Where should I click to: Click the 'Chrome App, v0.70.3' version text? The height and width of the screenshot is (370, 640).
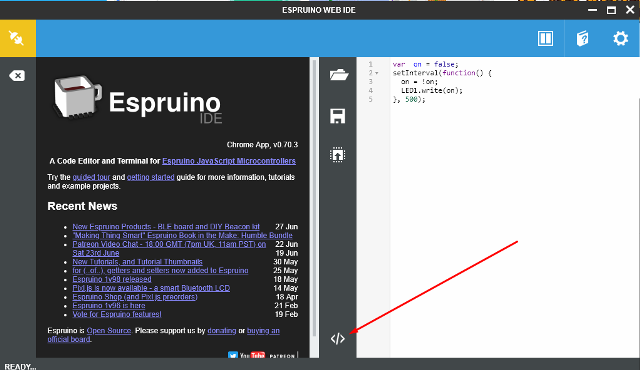(262, 145)
